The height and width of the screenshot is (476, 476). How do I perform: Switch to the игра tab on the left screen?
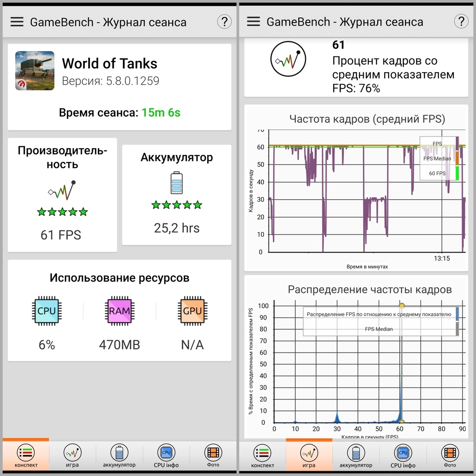point(72,456)
